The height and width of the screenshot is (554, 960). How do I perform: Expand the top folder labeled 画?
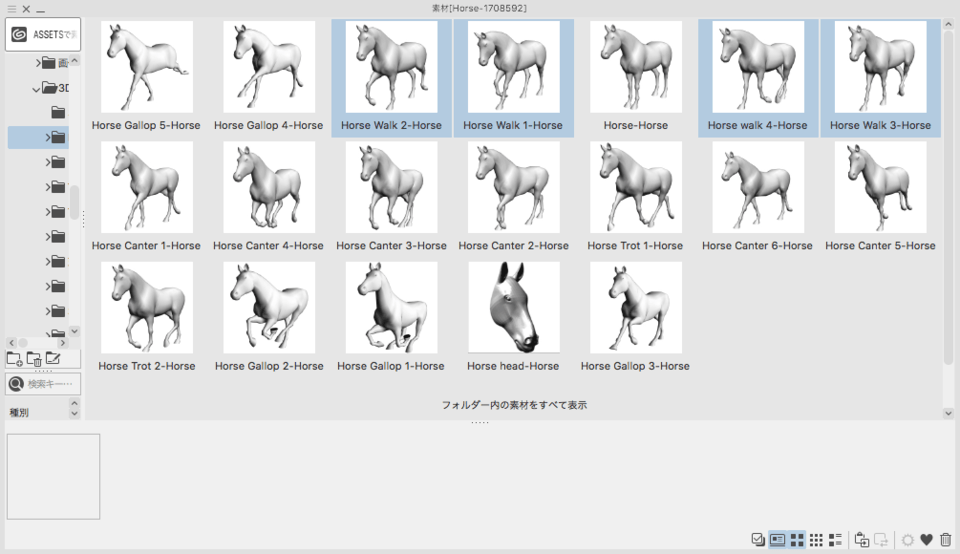point(38,63)
